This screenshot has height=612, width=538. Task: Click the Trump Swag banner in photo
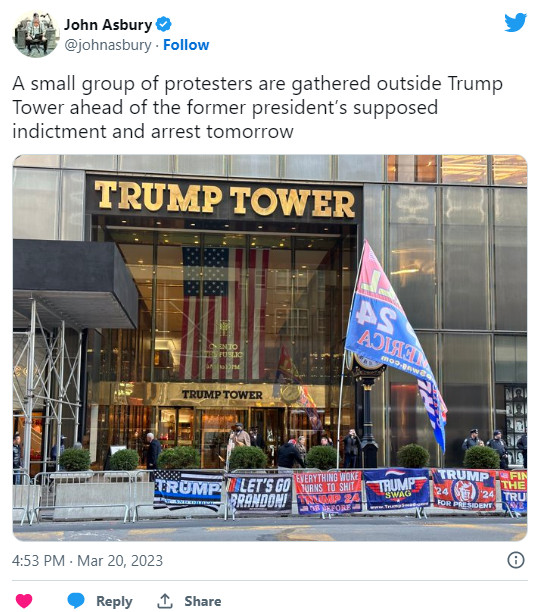tap(396, 489)
